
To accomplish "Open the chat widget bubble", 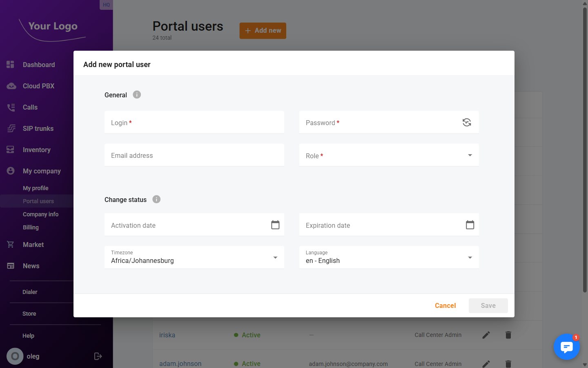I will click(x=566, y=347).
